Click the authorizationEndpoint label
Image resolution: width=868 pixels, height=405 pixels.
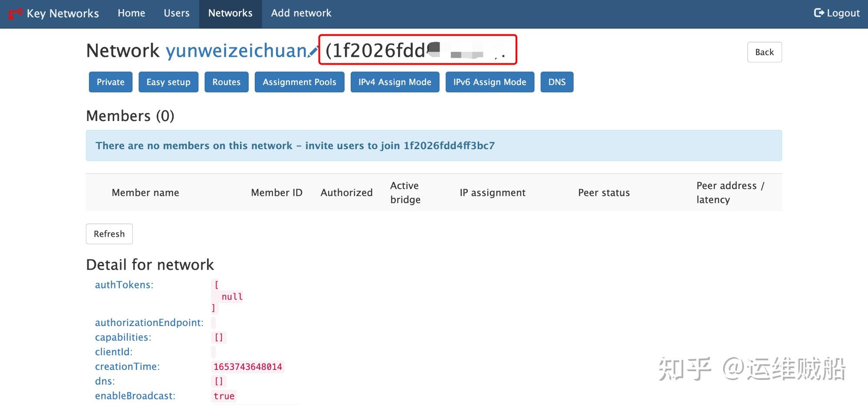click(x=149, y=323)
